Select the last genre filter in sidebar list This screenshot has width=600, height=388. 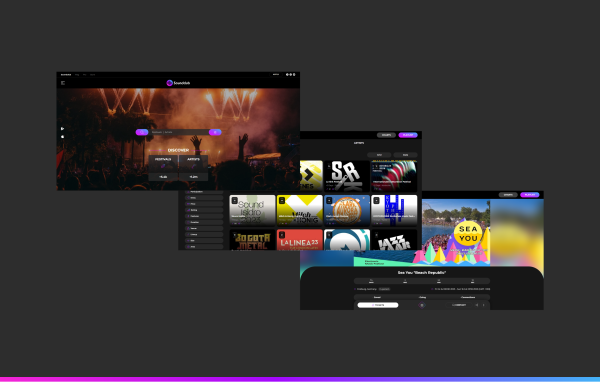pos(204,247)
